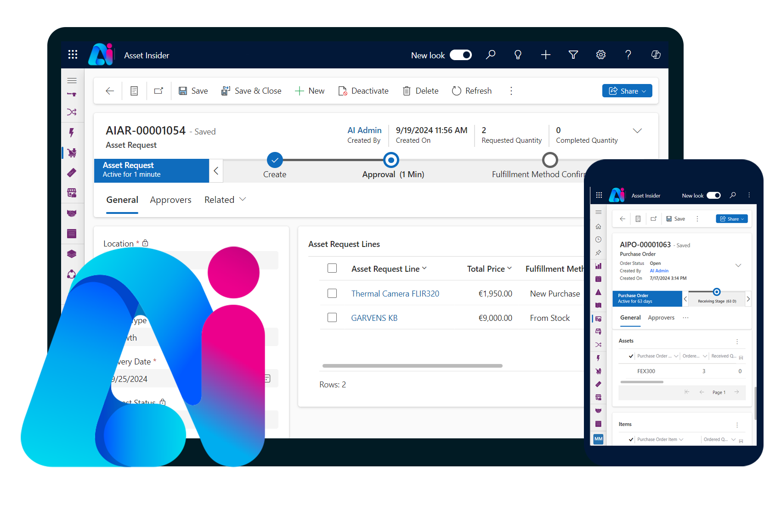Click the horizontal scrollbar under Asset Request Lines
The width and height of the screenshot is (781, 532).
click(x=413, y=366)
